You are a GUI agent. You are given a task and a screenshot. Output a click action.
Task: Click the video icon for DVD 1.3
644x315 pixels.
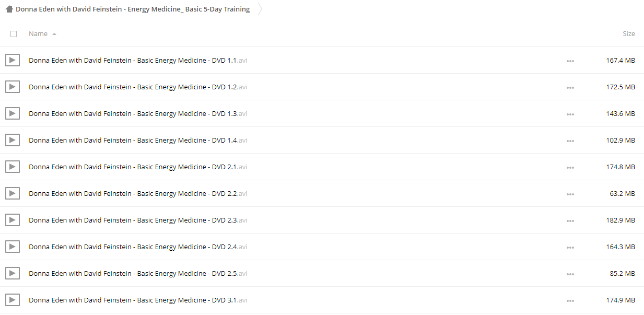tap(13, 113)
